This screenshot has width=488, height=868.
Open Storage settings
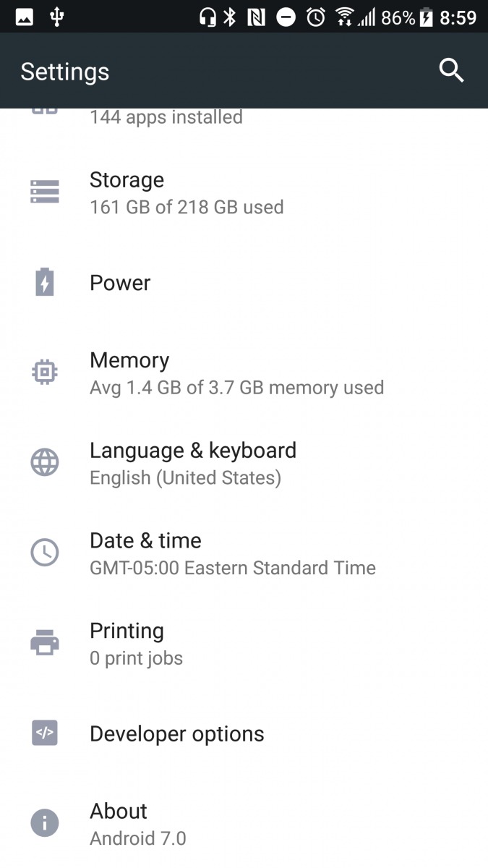(187, 192)
